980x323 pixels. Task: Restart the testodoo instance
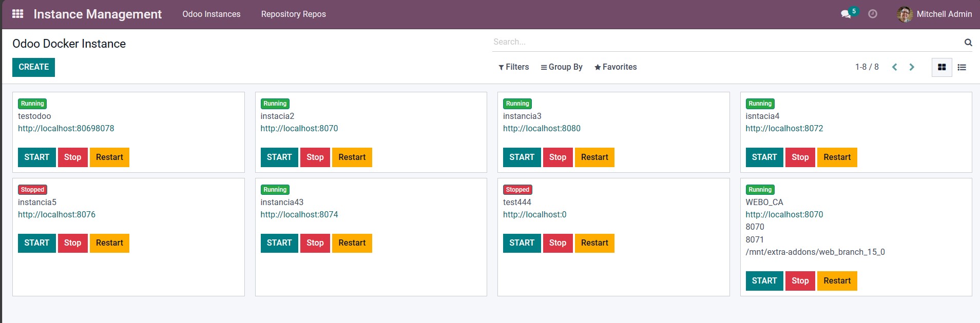click(109, 157)
